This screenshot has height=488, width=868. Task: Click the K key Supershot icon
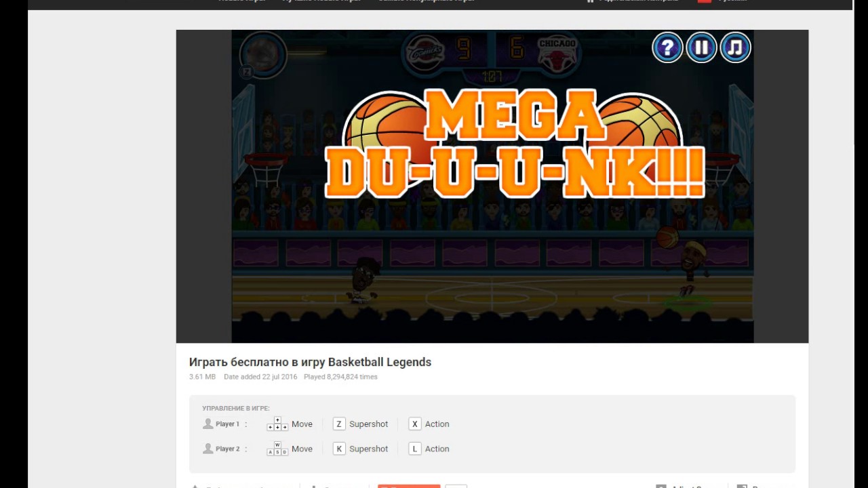[339, 449]
